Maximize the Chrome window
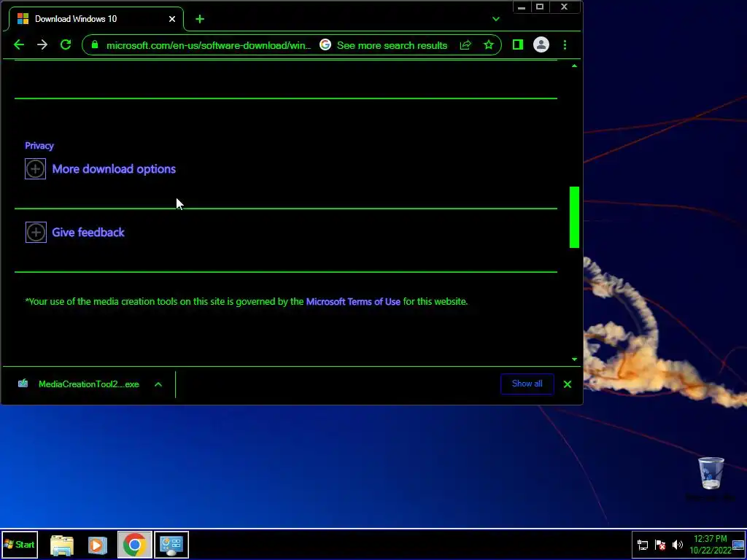747x560 pixels. [540, 7]
